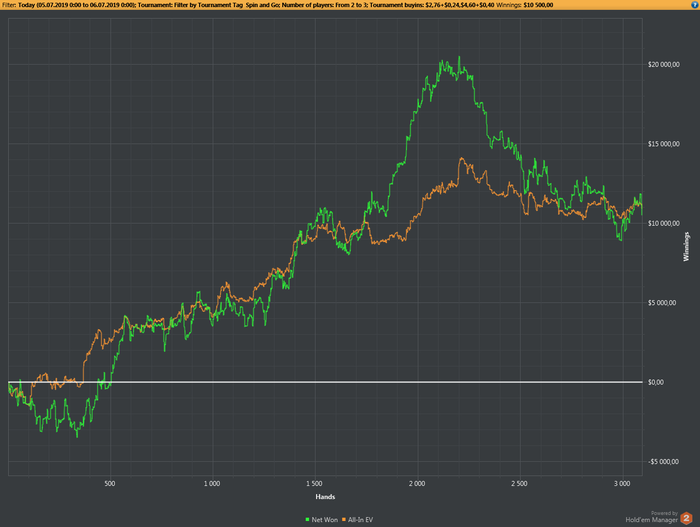Click the $10 000,00 axis label
The height and width of the screenshot is (527, 700).
663,223
